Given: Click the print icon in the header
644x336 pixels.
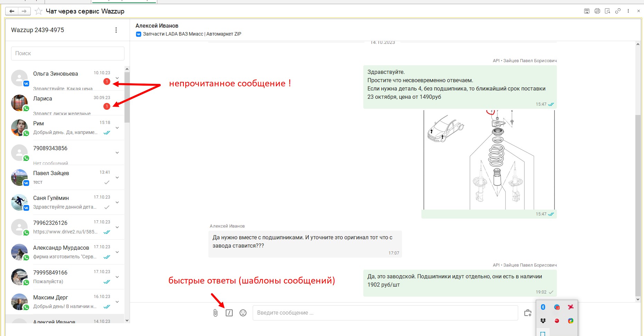Looking at the screenshot, I should 597,11.
